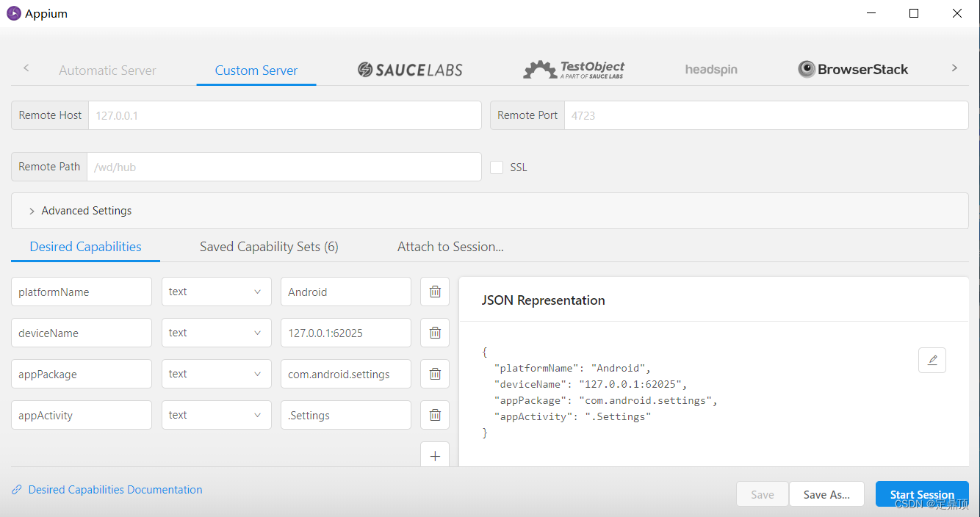The image size is (980, 517).
Task: Open the BrowserStack server tab
Action: (853, 70)
